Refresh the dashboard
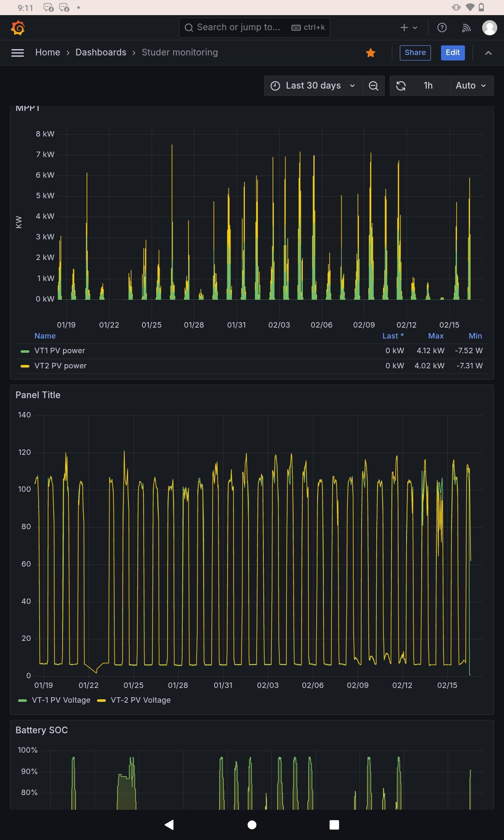This screenshot has width=504, height=840. click(401, 86)
